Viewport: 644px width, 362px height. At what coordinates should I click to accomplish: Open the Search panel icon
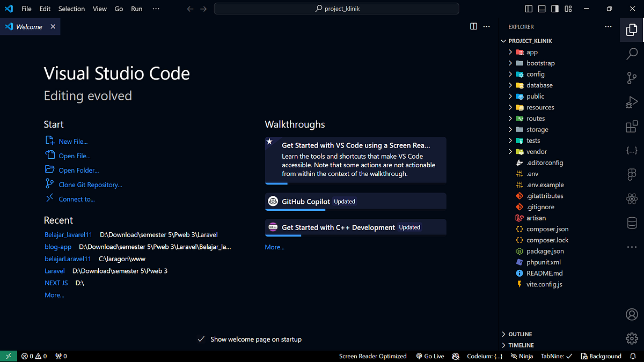click(x=631, y=54)
